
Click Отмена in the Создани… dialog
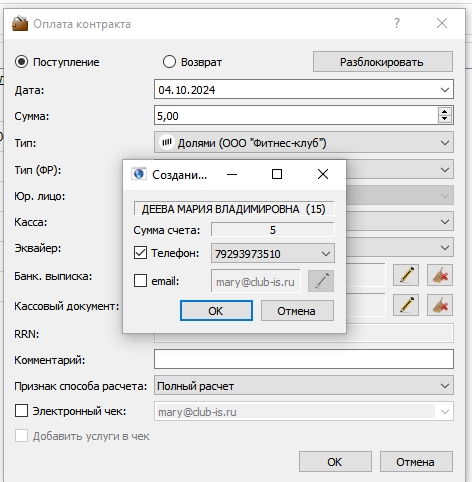tap(297, 311)
